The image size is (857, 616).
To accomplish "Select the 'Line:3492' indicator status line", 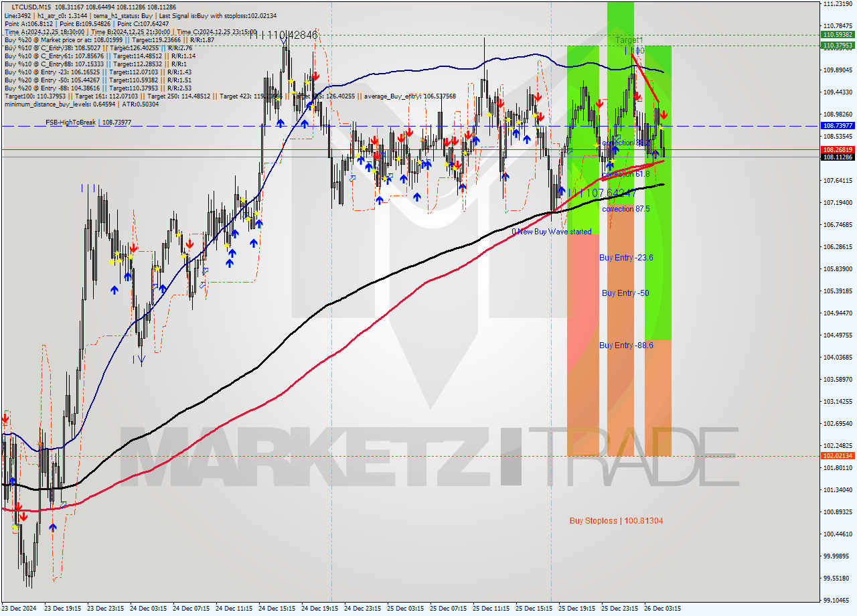I will pos(141,15).
